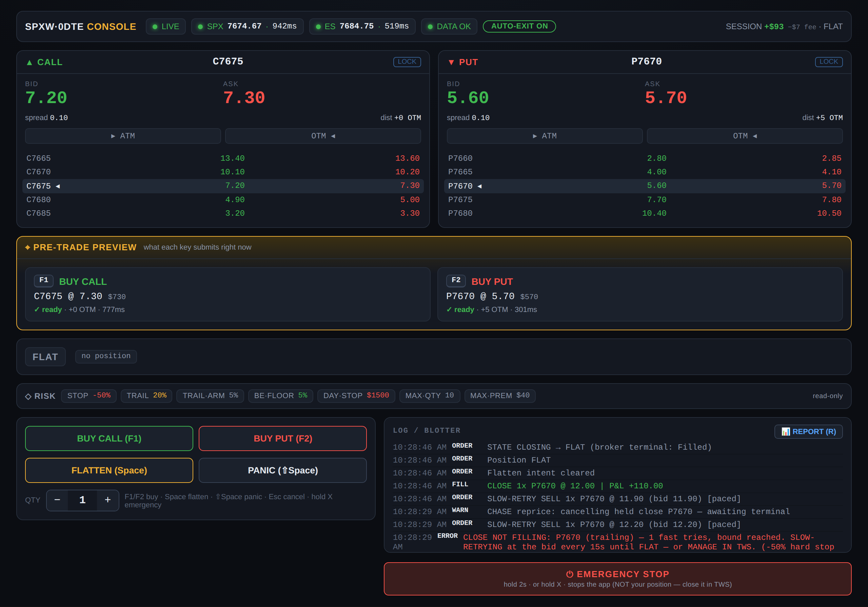Click the DATA OK status indicator
Viewport: 868px width, 607px height.
[x=449, y=26]
